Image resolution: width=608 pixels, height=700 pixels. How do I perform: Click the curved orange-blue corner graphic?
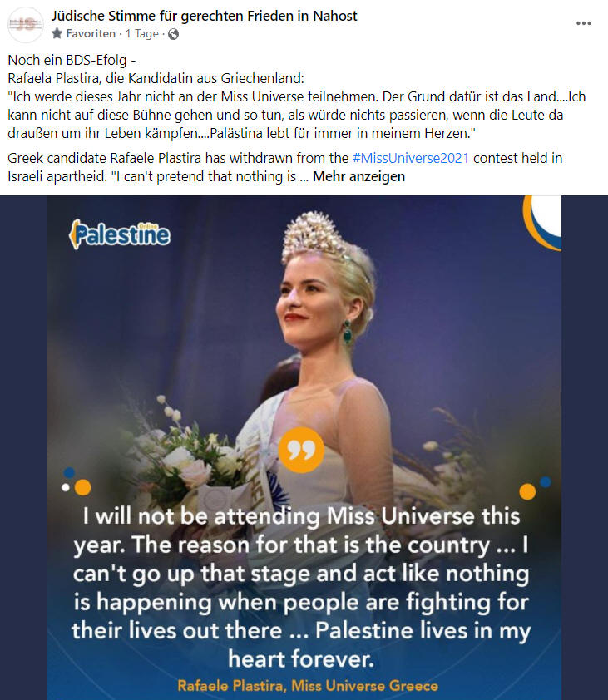[542, 222]
